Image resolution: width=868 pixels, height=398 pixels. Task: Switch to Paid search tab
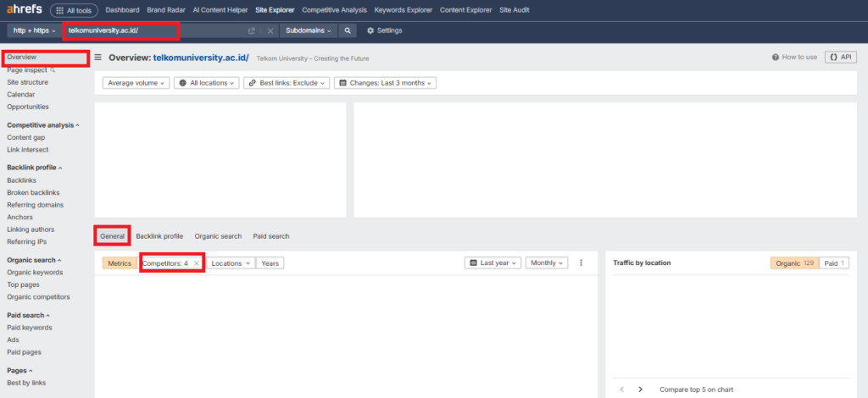[271, 236]
